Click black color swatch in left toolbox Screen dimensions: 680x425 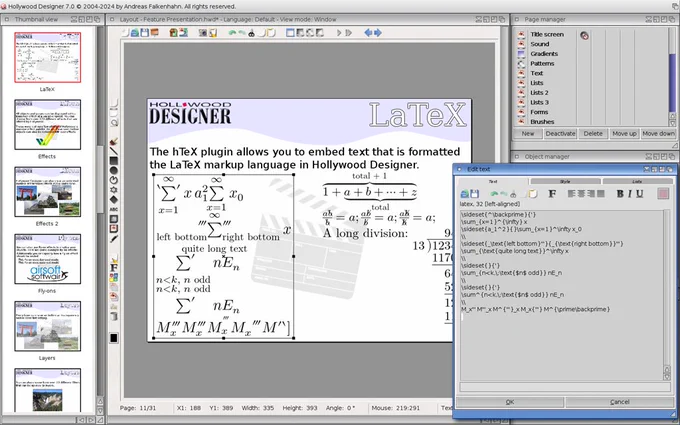tap(114, 338)
